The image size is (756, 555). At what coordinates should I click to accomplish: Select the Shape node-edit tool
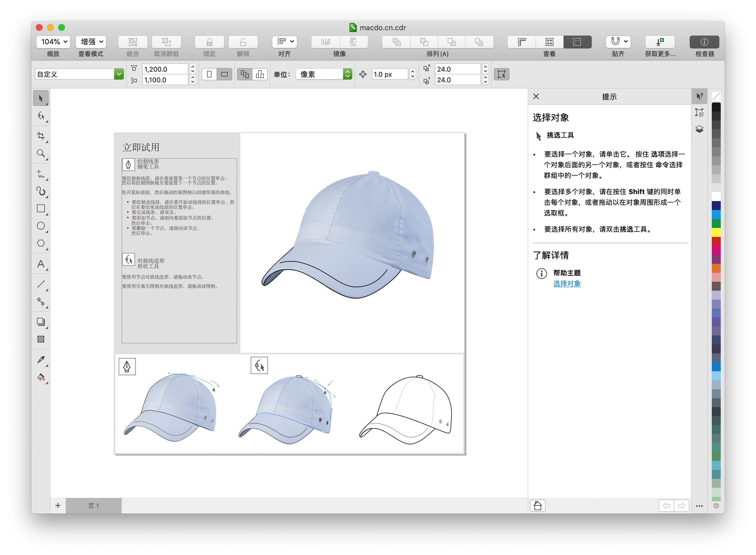point(41,116)
